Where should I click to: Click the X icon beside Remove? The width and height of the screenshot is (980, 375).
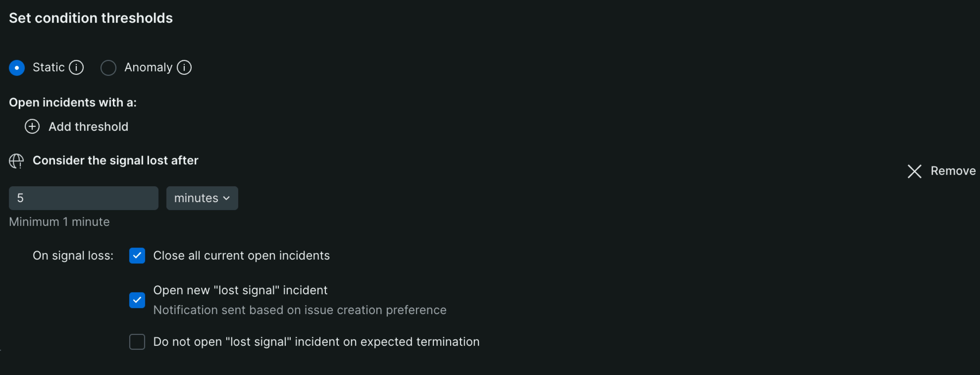click(x=914, y=171)
